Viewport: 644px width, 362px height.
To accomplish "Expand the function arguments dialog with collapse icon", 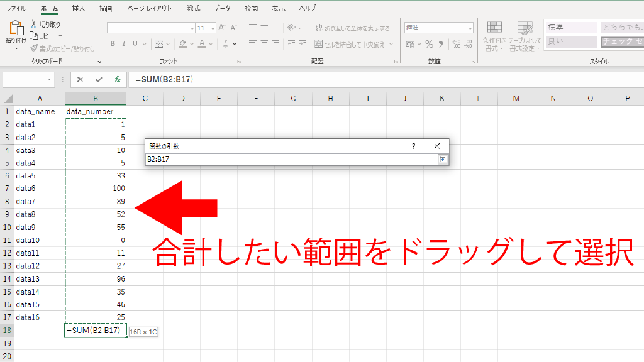I will click(x=442, y=160).
